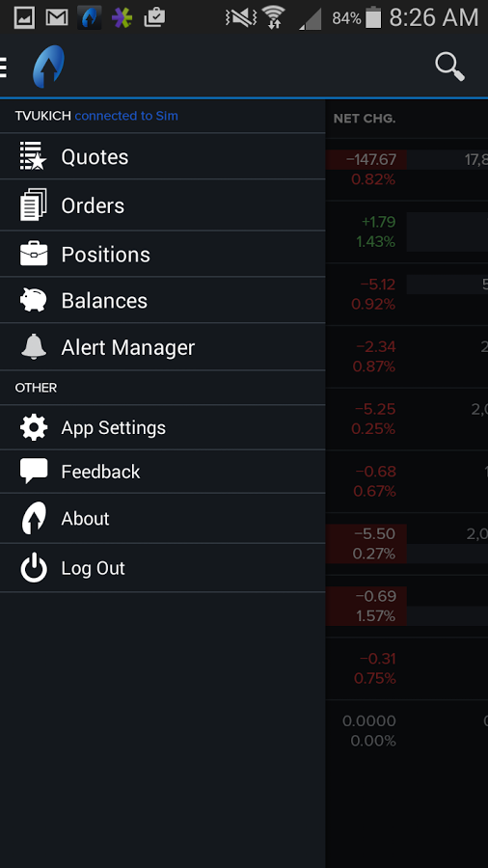The width and height of the screenshot is (488, 868).
Task: Click the blue app logo in header
Action: pos(48,67)
